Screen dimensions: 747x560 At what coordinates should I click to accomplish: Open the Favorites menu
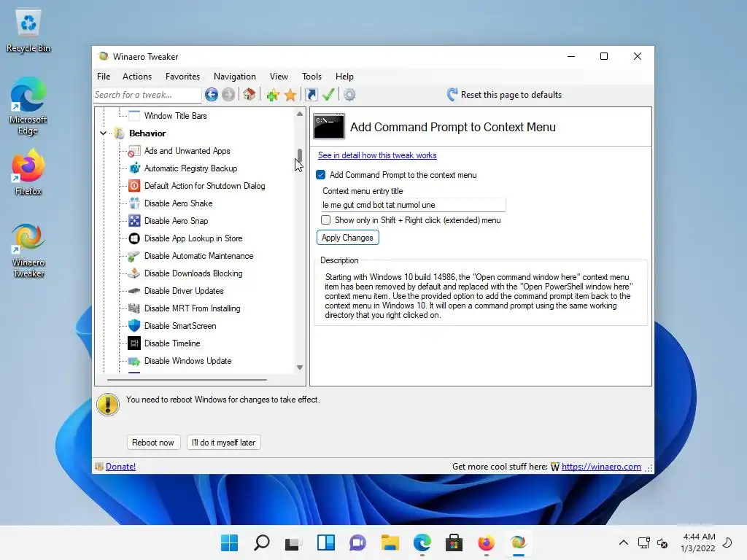[x=182, y=76]
